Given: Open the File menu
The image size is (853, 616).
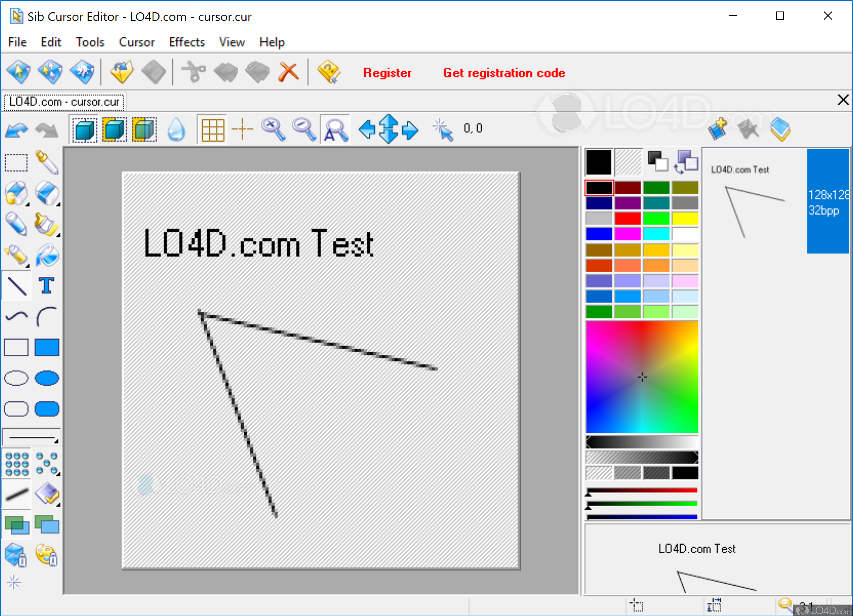Looking at the screenshot, I should click(x=17, y=42).
